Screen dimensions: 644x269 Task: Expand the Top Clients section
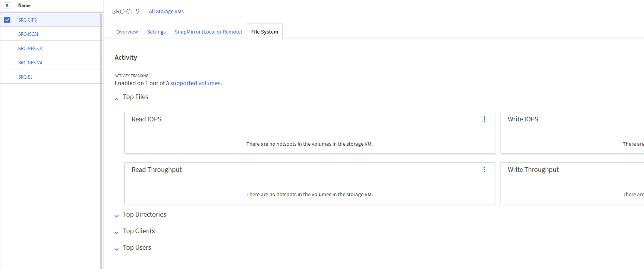point(117,233)
